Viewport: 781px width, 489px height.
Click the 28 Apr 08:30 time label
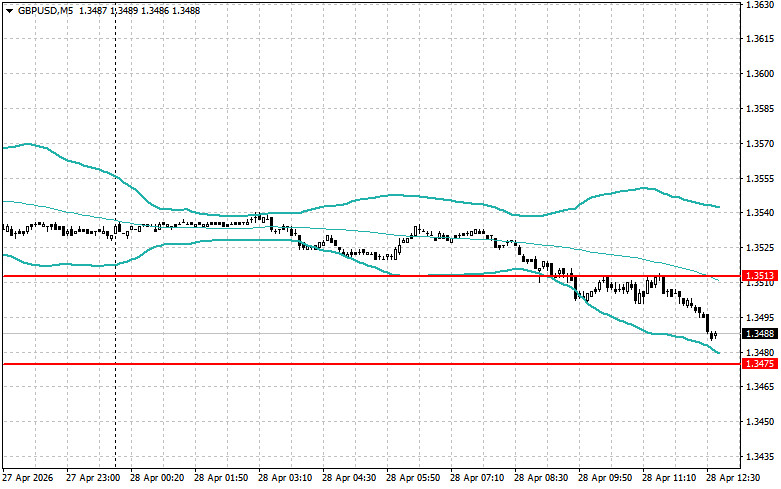[x=541, y=478]
